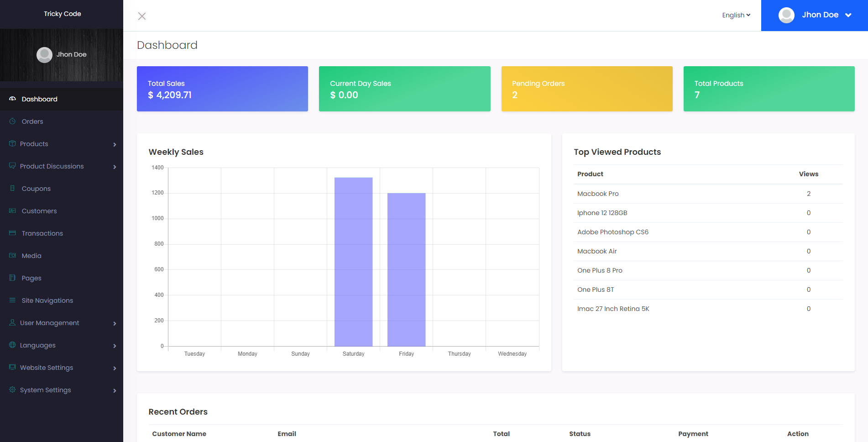The image size is (868, 442).
Task: Click the Transactions card icon
Action: click(12, 233)
